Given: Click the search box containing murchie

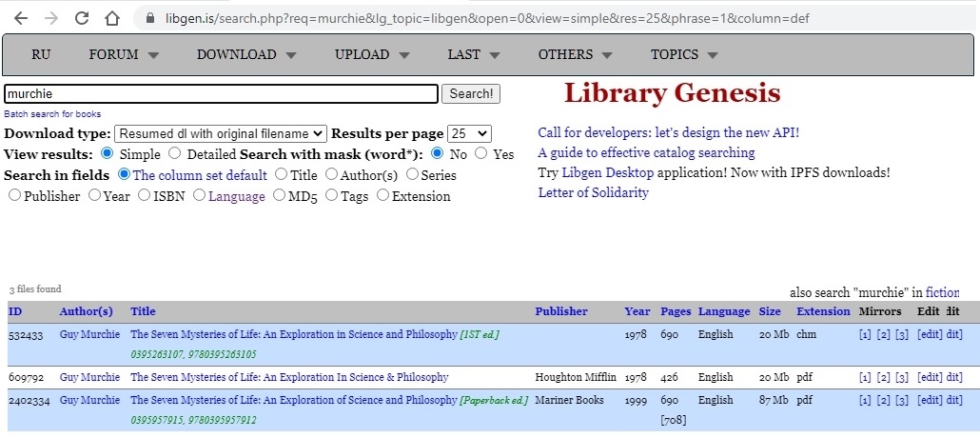Looking at the screenshot, I should coord(221,94).
